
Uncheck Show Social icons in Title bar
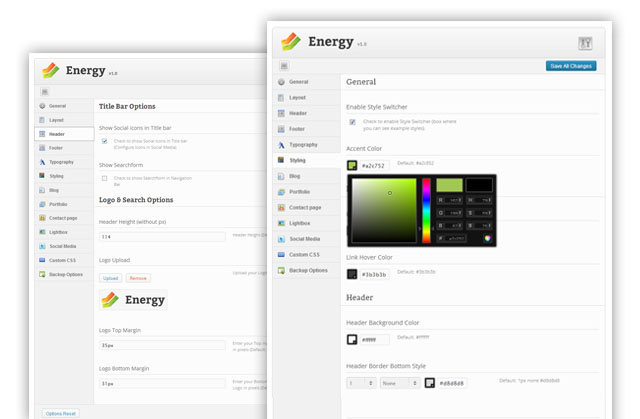[x=105, y=141]
